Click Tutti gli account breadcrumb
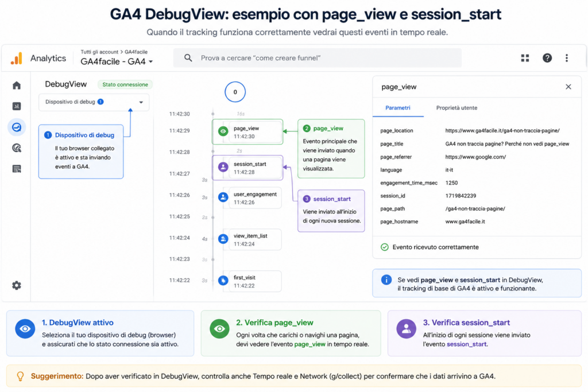This screenshot has height=392, width=588. coord(99,52)
